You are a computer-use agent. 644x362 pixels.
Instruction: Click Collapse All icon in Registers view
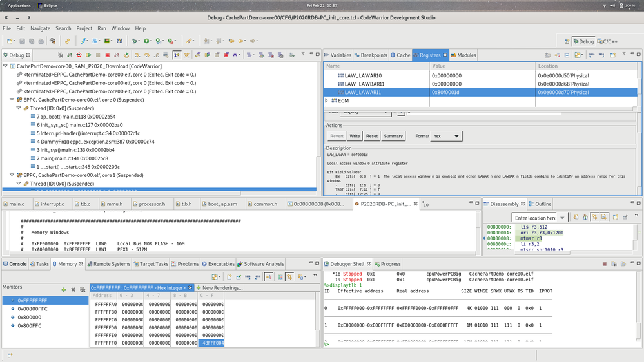(x=567, y=55)
